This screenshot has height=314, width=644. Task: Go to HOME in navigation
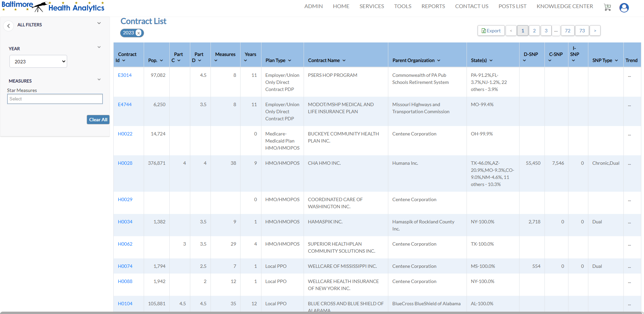341,6
